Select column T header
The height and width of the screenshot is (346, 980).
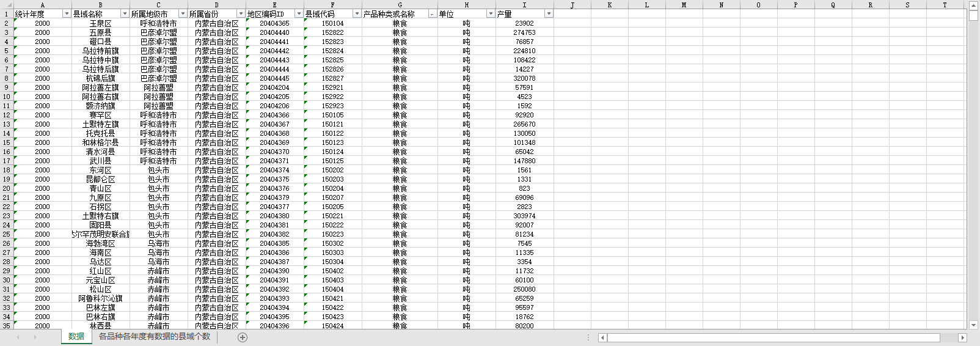click(x=945, y=5)
